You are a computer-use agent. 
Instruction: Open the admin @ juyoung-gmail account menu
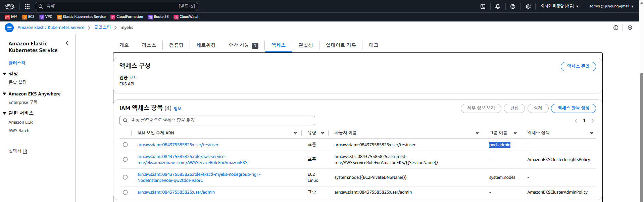[611, 6]
